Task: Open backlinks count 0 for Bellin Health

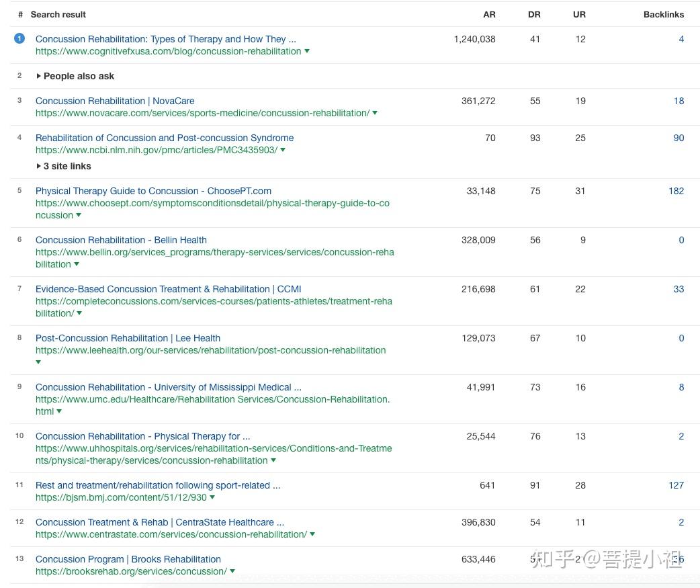Action: coord(681,240)
